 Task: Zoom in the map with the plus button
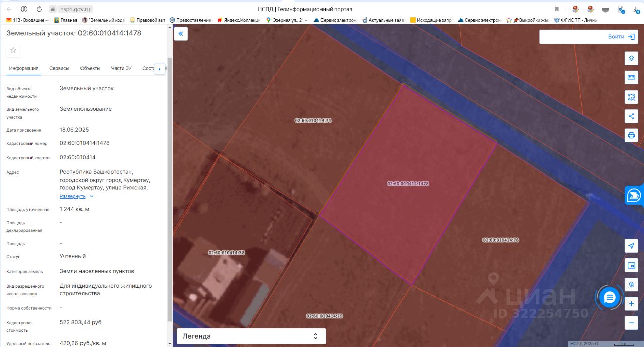[x=631, y=304]
